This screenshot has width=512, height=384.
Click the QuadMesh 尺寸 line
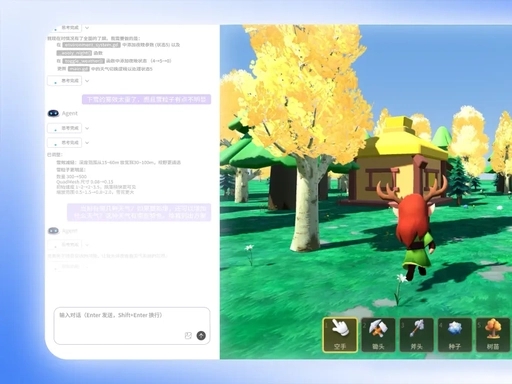[x=85, y=182]
